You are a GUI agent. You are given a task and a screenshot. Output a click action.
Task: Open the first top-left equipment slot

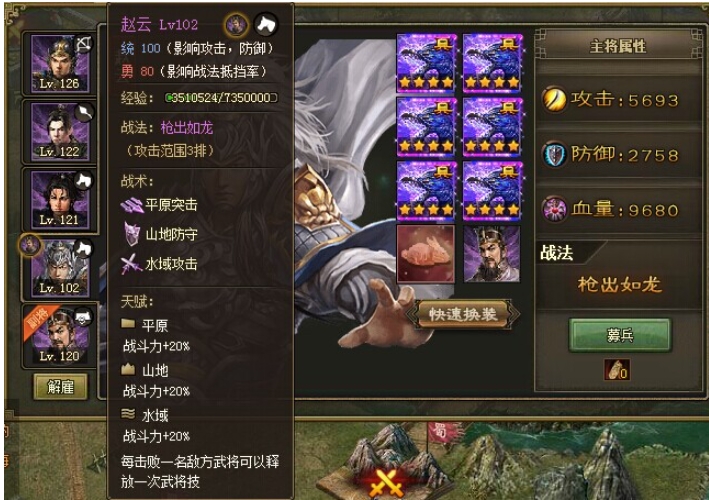tap(426, 63)
